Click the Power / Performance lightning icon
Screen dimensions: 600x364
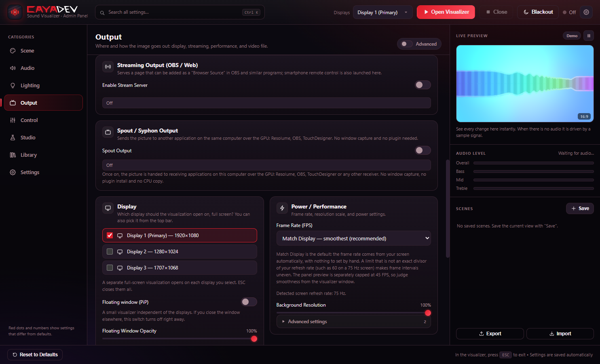[282, 208]
